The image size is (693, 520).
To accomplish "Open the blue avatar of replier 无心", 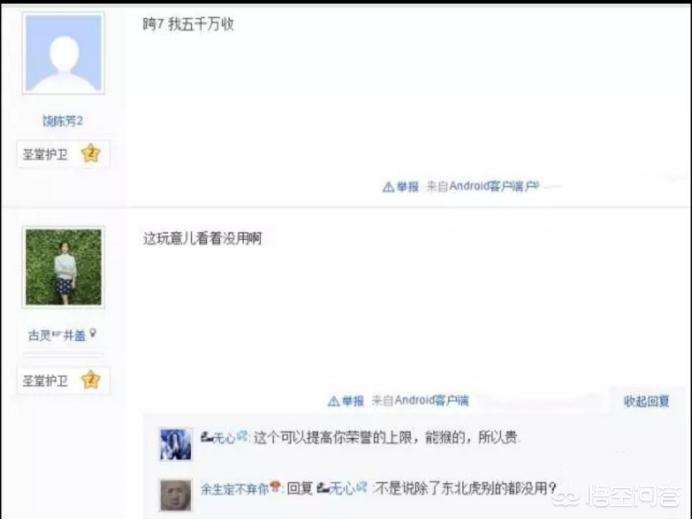I will click(176, 444).
